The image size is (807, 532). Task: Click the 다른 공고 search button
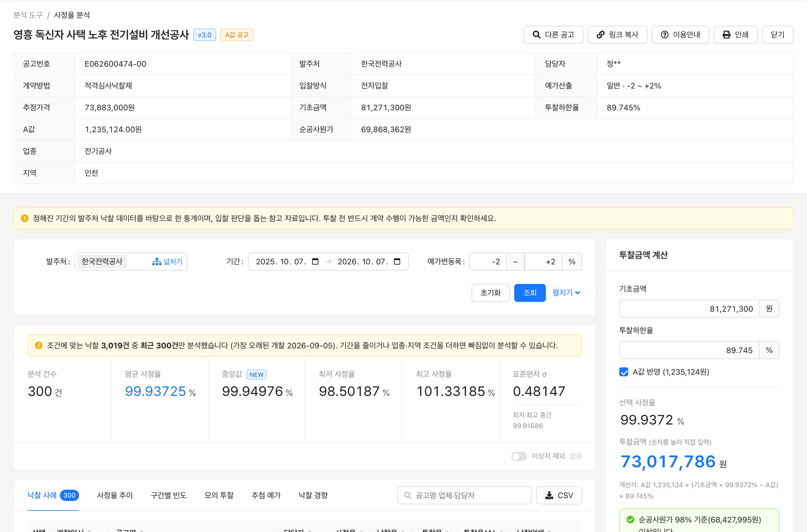click(x=553, y=35)
